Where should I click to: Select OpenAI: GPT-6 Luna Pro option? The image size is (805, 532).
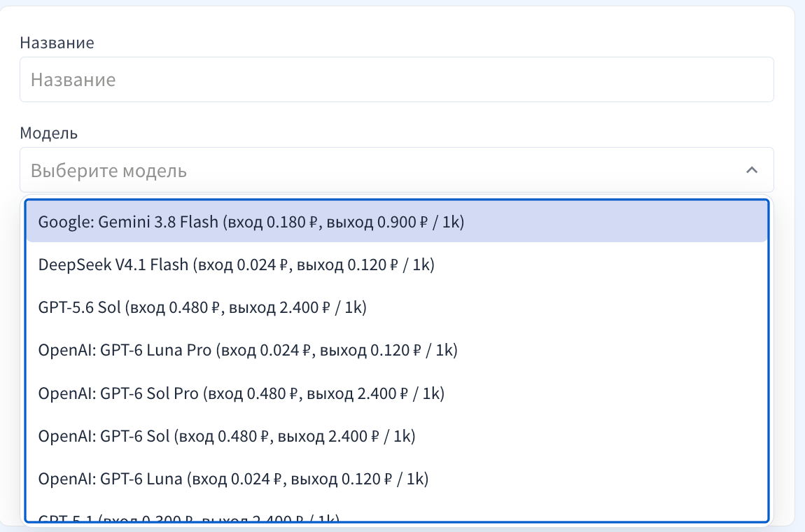pyautogui.click(x=396, y=350)
